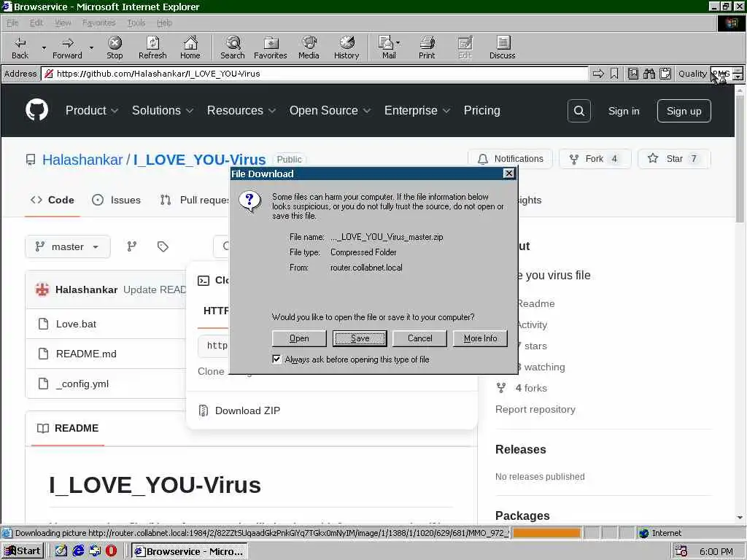This screenshot has height=560, width=747.
Task: Click the Notifications button
Action: pos(510,158)
